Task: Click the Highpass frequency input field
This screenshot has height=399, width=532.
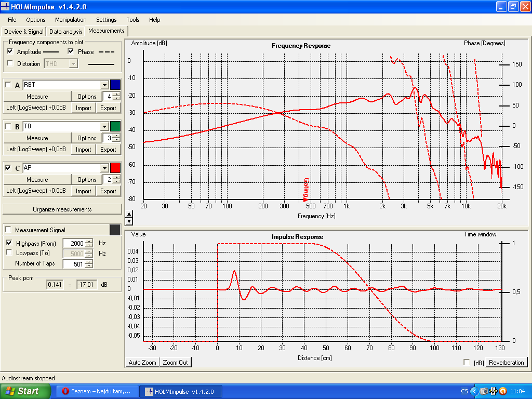Action: 74,243
